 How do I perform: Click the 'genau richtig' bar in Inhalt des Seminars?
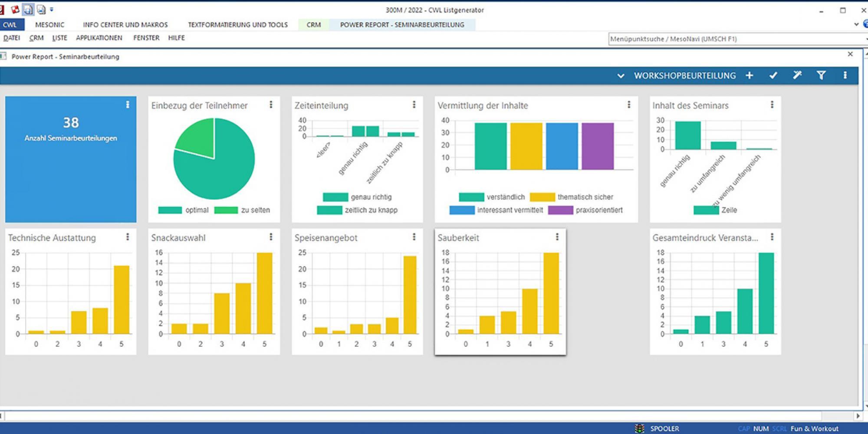688,135
